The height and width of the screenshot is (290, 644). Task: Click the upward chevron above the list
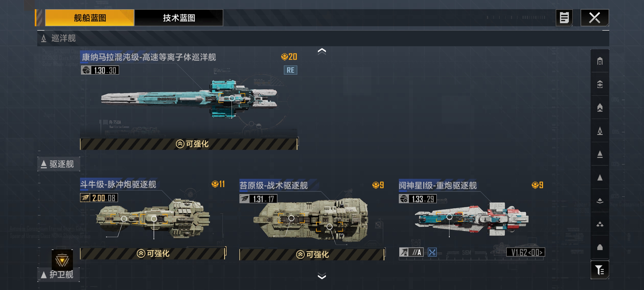[x=322, y=51]
